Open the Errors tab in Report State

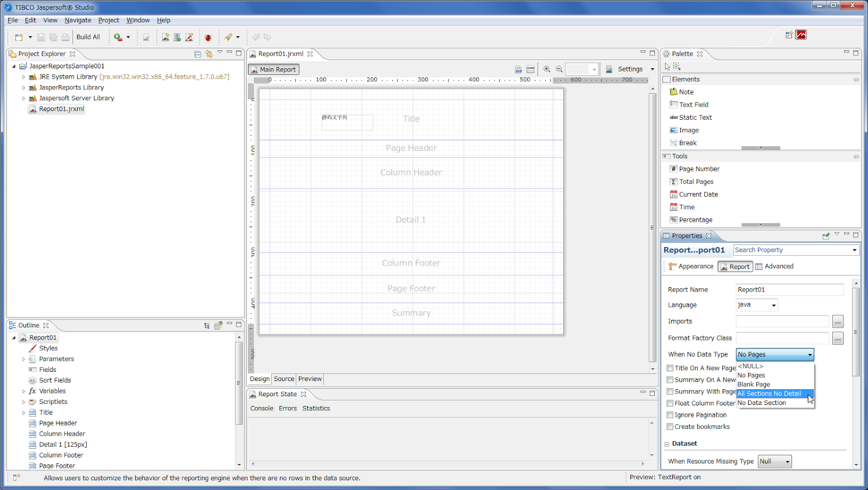pos(288,409)
